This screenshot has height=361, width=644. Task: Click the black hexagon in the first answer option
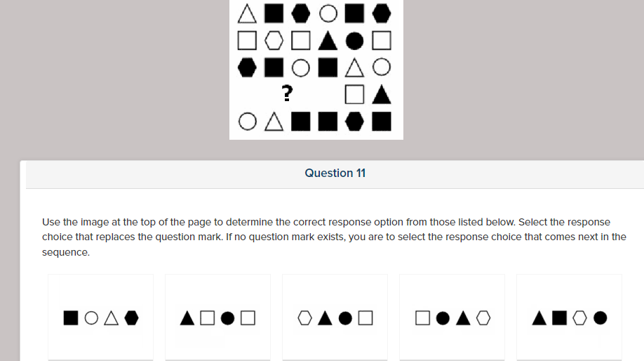(131, 318)
